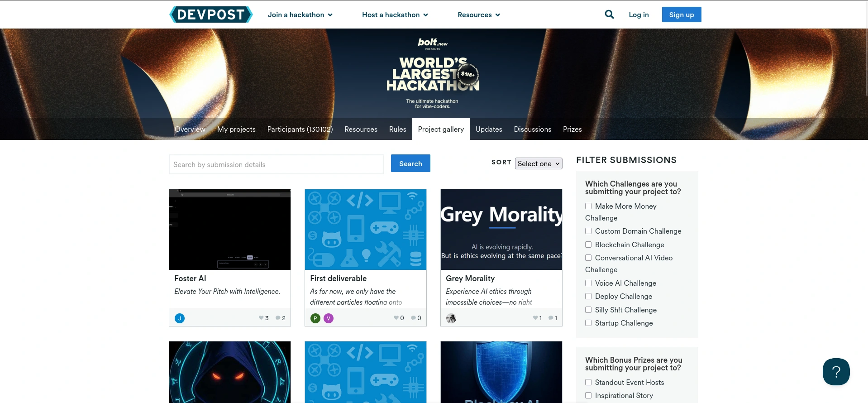Expand the Resources dropdown in header

(x=479, y=14)
